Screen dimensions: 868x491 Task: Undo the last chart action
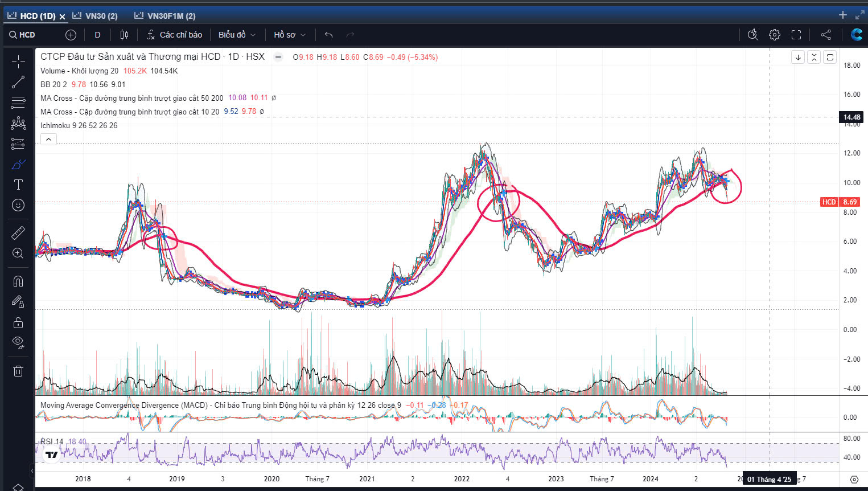tap(328, 35)
